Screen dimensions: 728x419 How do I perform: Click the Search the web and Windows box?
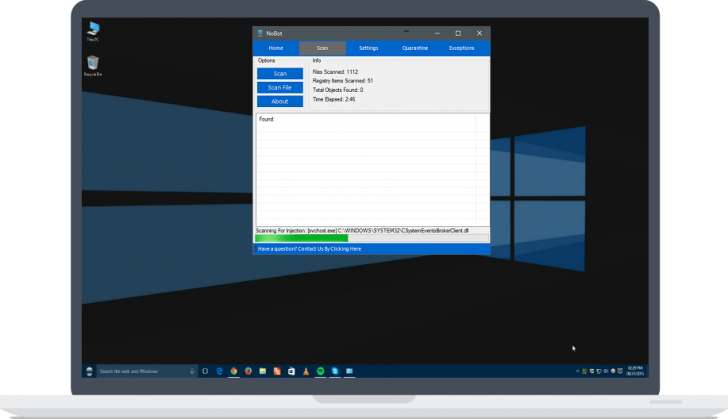(147, 371)
